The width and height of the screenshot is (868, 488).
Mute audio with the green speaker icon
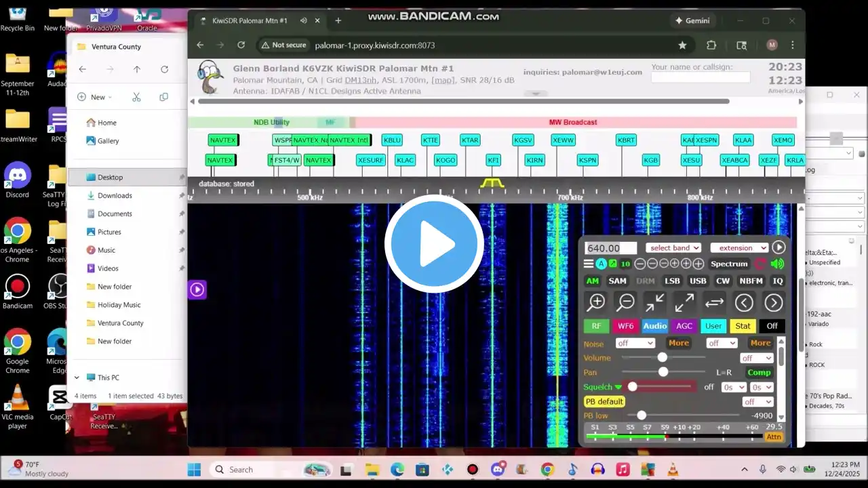(x=777, y=264)
